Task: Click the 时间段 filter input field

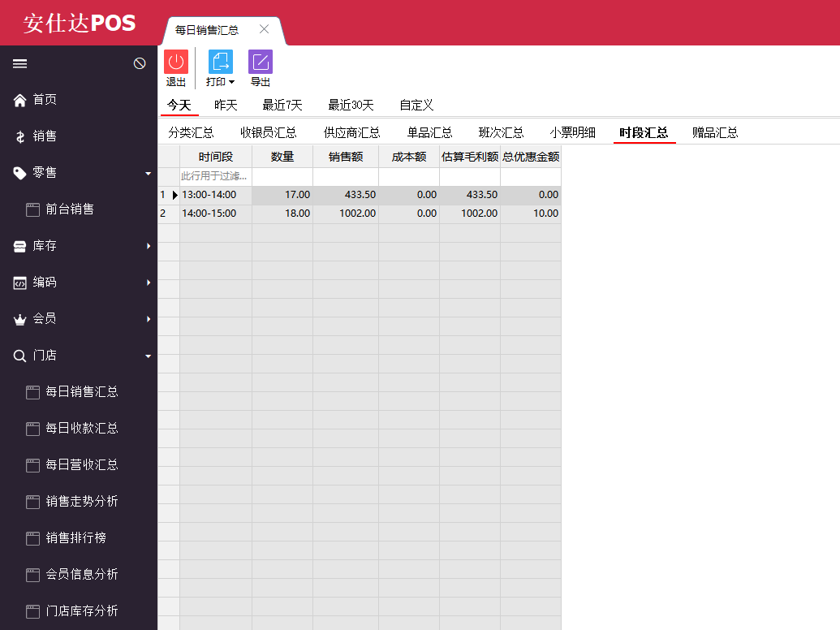Action: [216, 176]
